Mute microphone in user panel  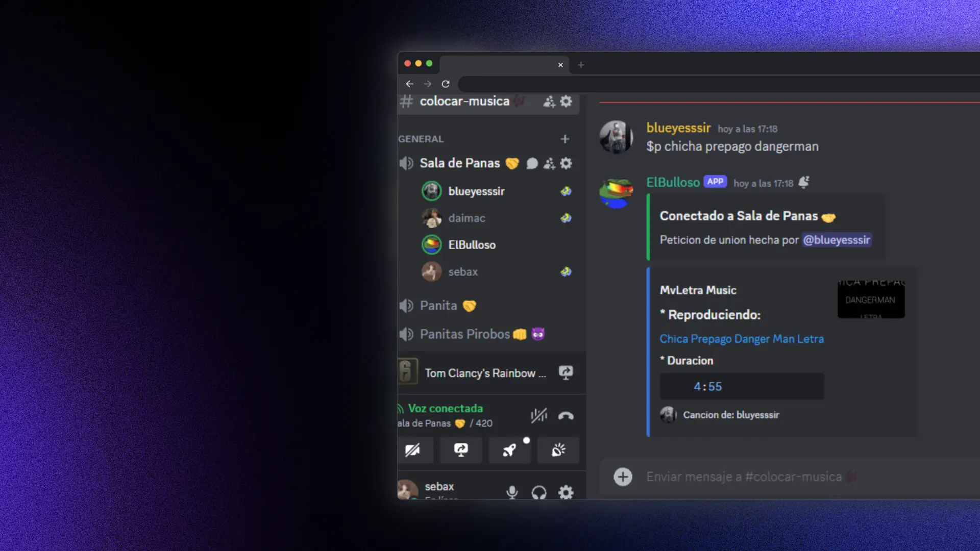click(x=512, y=492)
